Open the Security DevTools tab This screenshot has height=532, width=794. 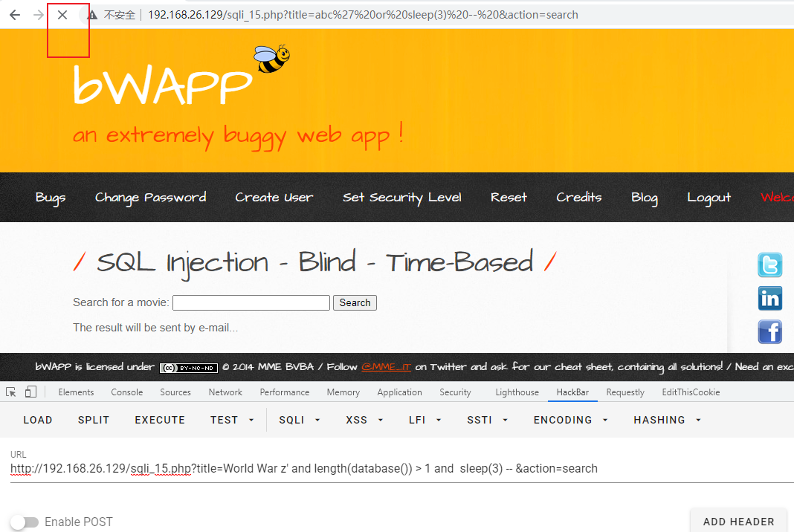(x=455, y=392)
